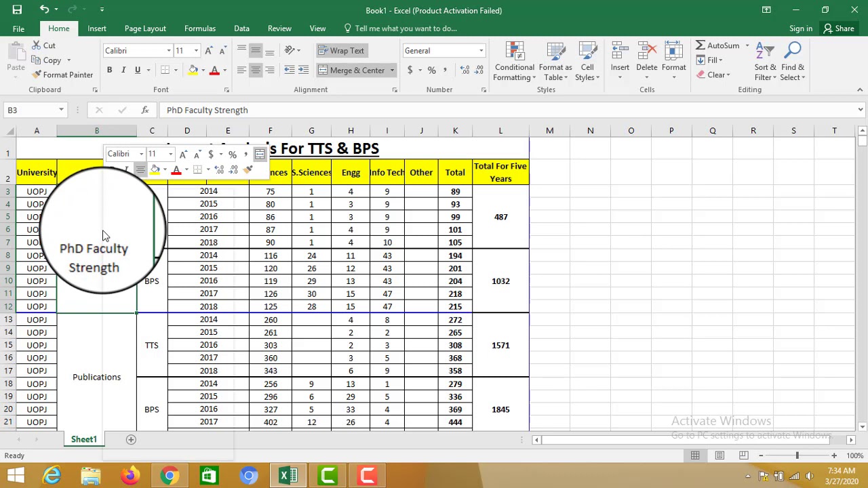The width and height of the screenshot is (868, 488).
Task: Expand the Fill dropdown in Editing
Action: pos(720,60)
